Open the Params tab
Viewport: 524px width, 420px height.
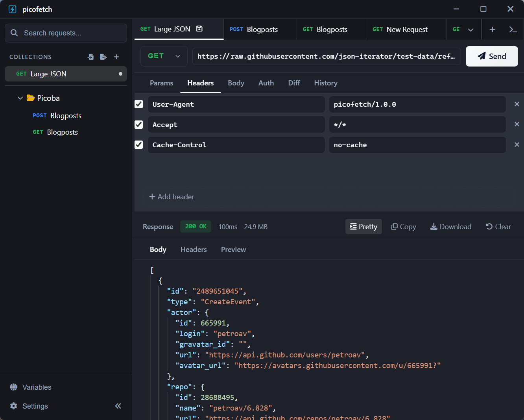coord(161,83)
